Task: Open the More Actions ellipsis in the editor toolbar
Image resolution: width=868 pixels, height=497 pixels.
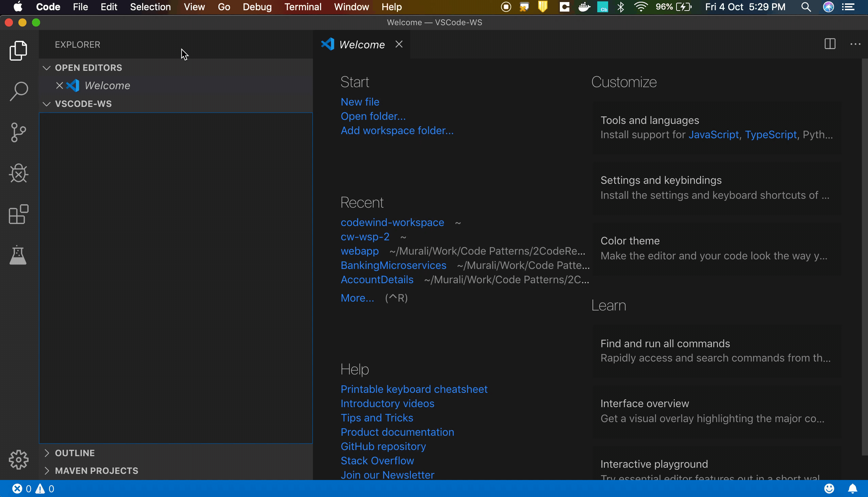Action: point(855,44)
